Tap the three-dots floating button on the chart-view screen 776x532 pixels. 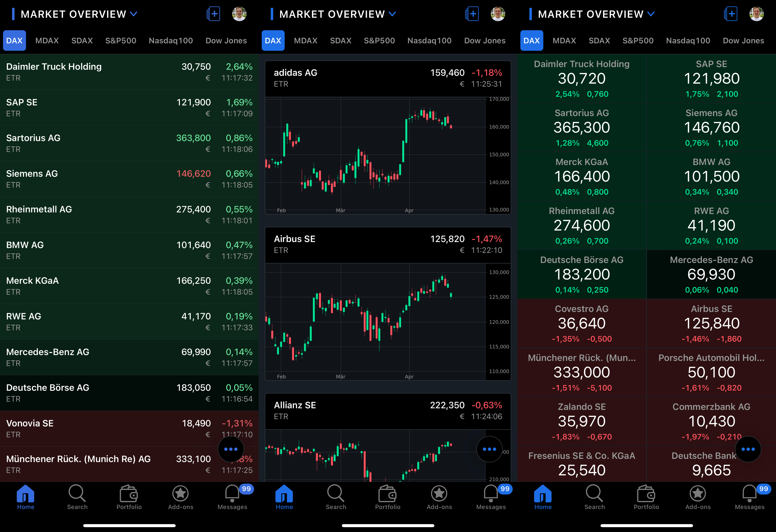pos(490,449)
